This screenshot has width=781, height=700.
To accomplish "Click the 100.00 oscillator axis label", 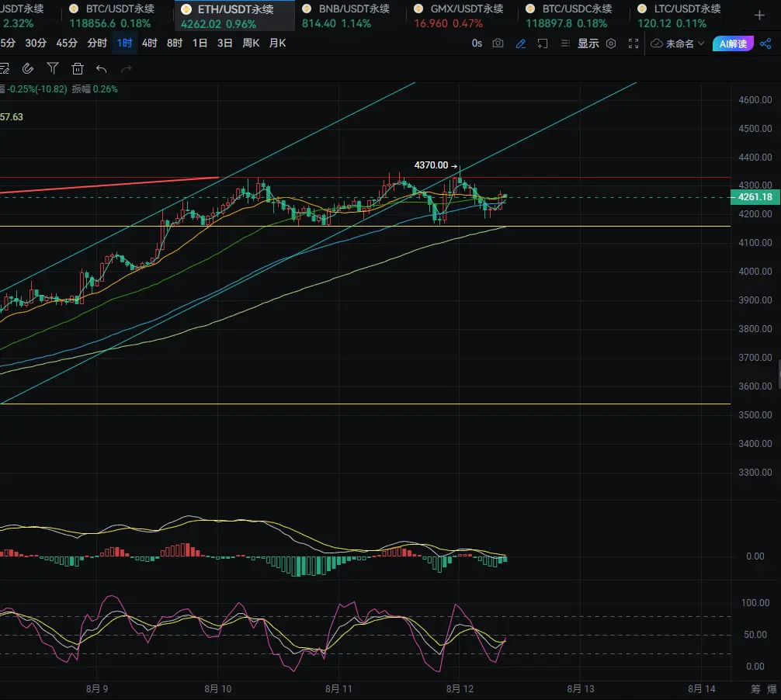I will point(755,603).
